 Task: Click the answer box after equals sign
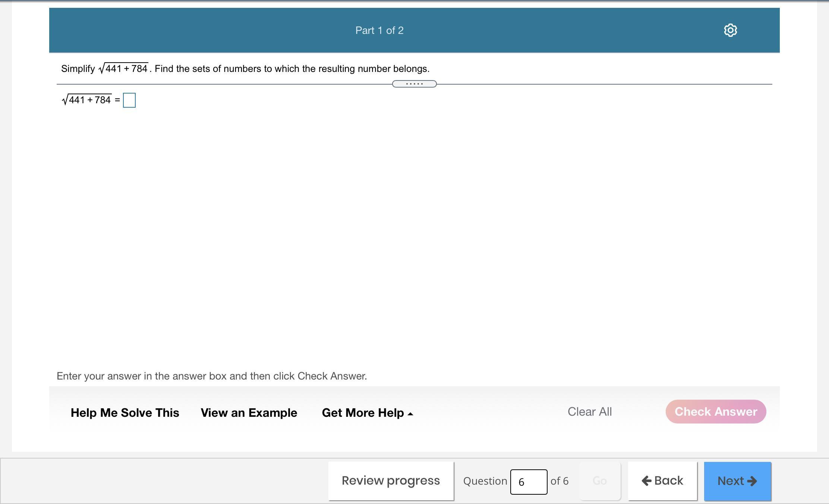point(129,100)
